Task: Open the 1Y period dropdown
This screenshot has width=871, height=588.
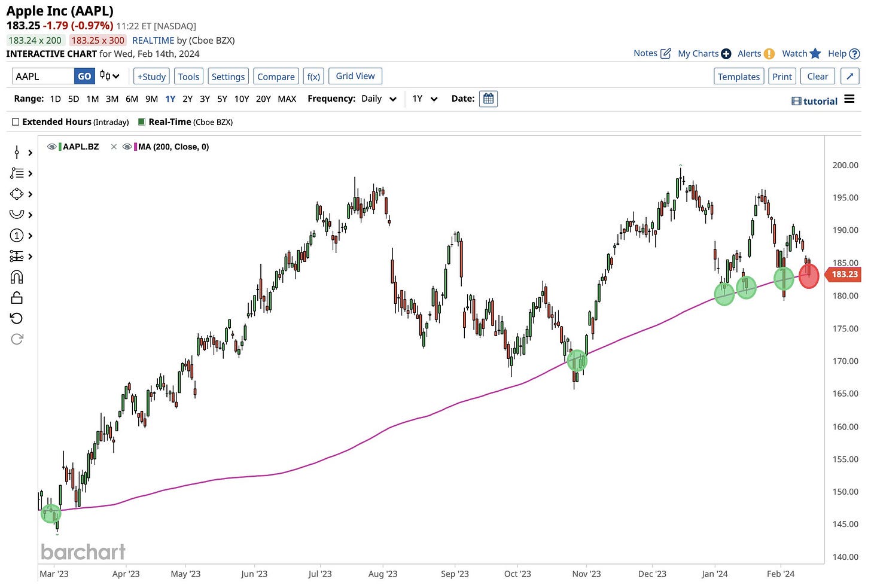Action: 425,99
